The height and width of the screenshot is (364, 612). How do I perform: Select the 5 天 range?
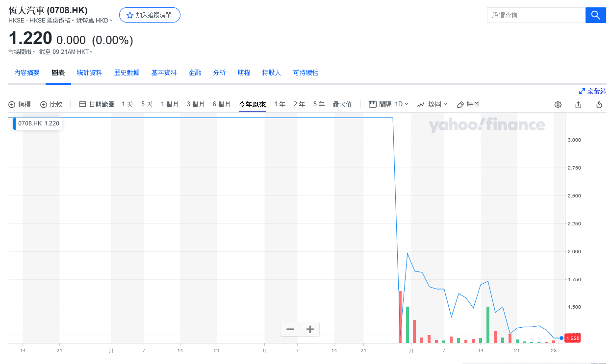147,104
